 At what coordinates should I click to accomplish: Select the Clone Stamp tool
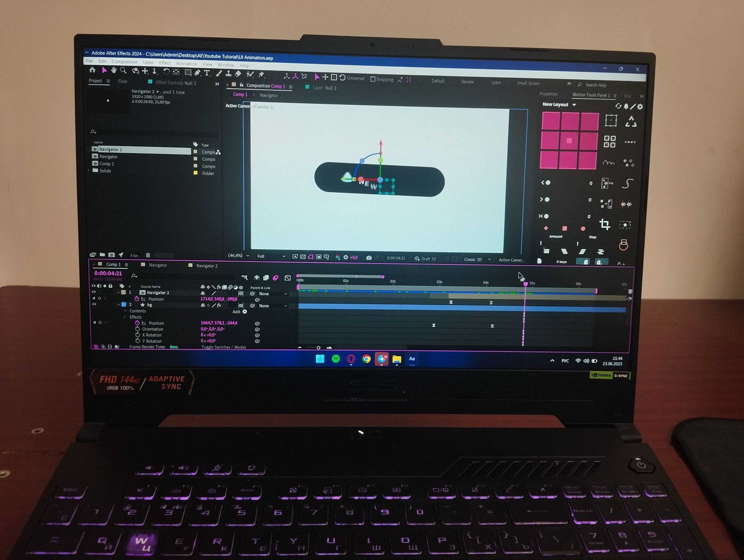click(228, 73)
